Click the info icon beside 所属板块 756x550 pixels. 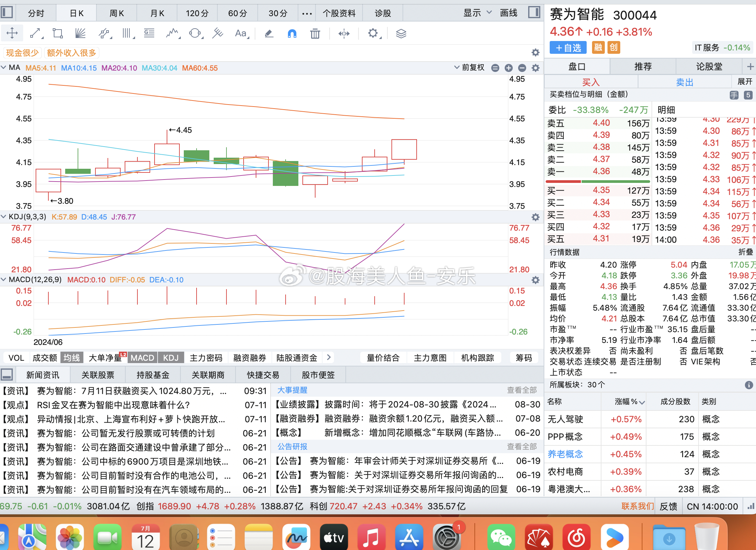pyautogui.click(x=749, y=385)
